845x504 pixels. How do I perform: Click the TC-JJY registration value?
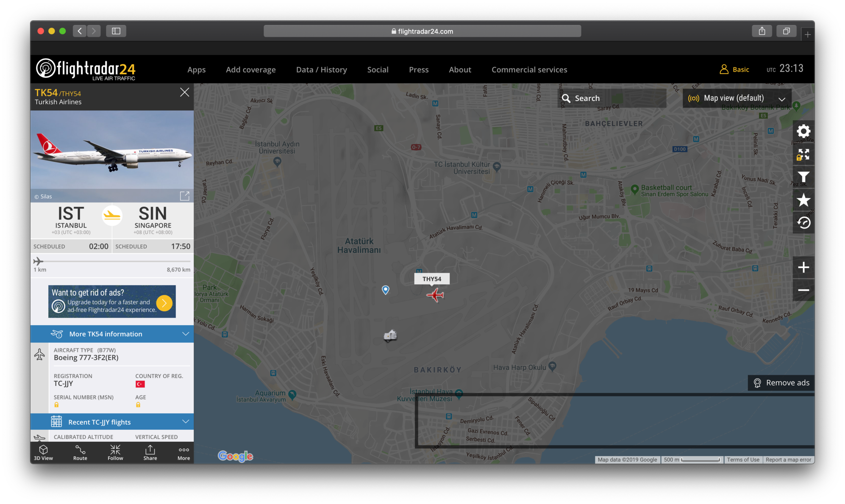click(64, 383)
